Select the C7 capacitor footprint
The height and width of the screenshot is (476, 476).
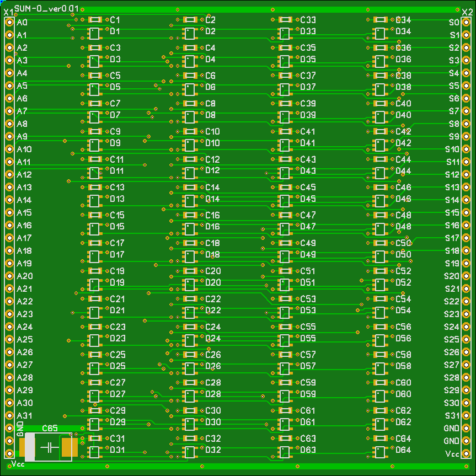click(x=95, y=104)
